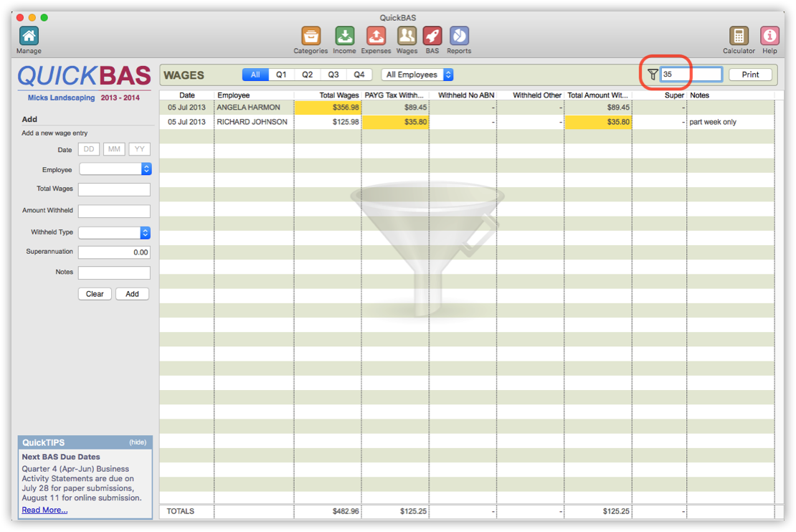796x532 pixels.
Task: Open the Withheld Type dropdown
Action: coord(115,232)
